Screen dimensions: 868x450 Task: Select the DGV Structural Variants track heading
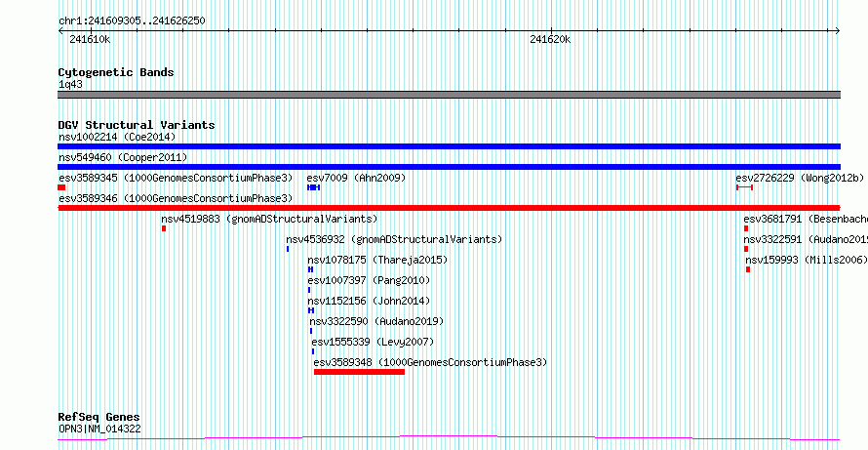(x=137, y=125)
